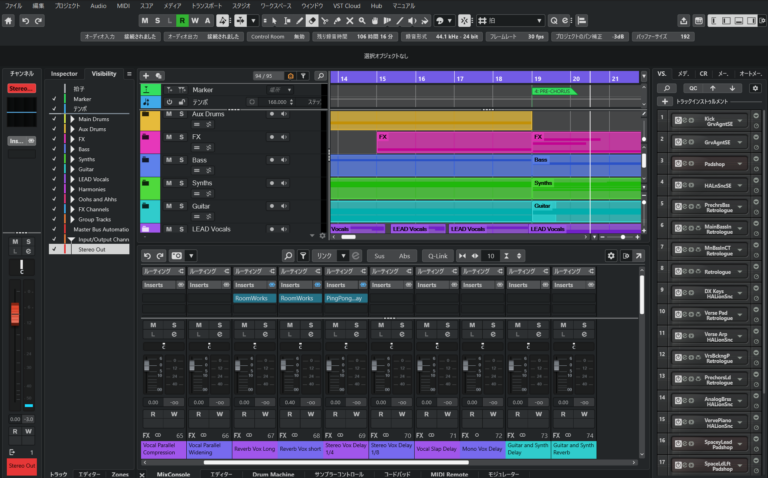Screen dimensions: 768x478
Task: Select the Range Selection tool
Action: [287, 21]
